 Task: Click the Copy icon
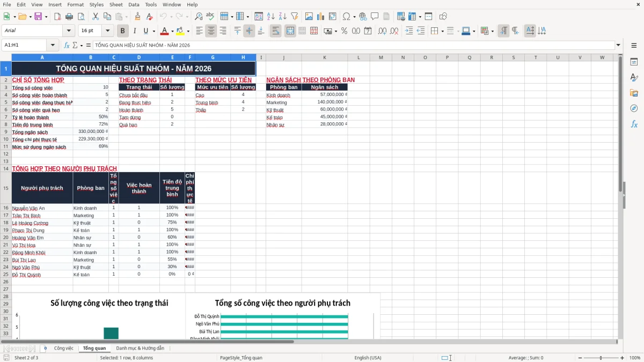pyautogui.click(x=107, y=17)
